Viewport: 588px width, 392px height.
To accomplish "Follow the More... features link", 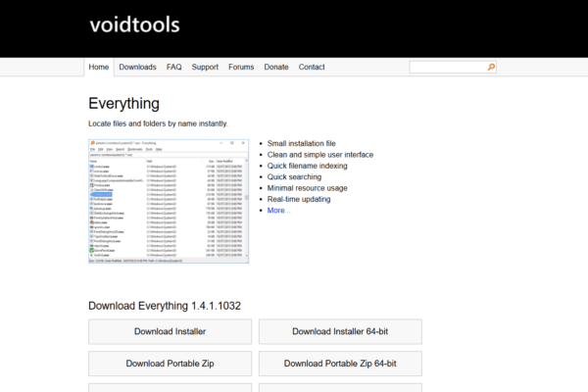I will click(x=278, y=211).
